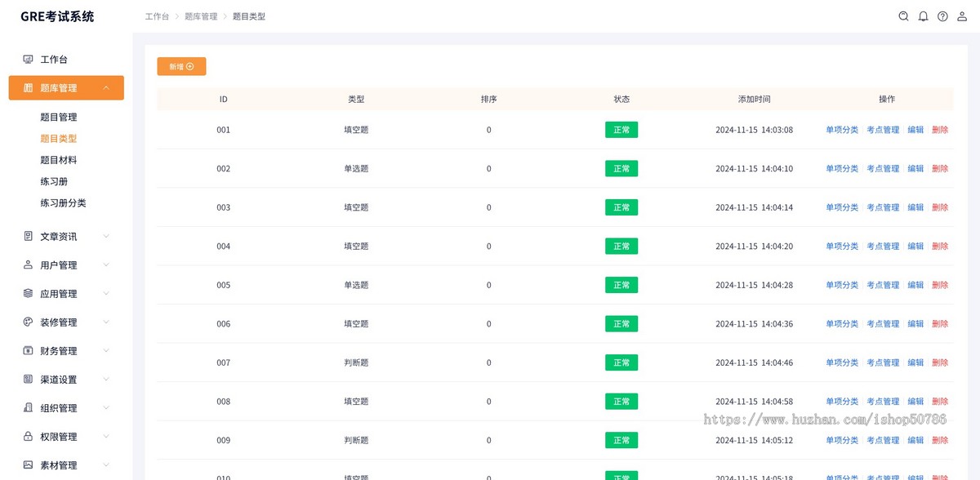980x480 pixels.
Task: Click 工作台 in the breadcrumb
Action: click(157, 16)
